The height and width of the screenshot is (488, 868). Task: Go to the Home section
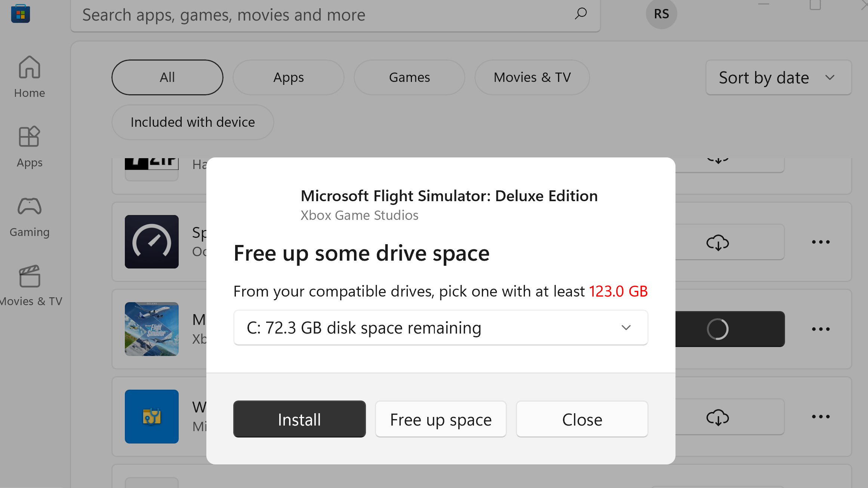30,77
